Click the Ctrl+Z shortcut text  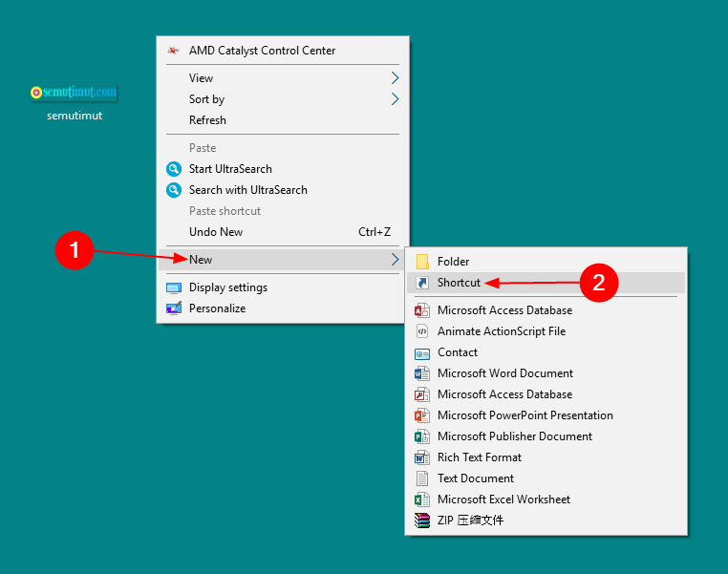pyautogui.click(x=375, y=232)
